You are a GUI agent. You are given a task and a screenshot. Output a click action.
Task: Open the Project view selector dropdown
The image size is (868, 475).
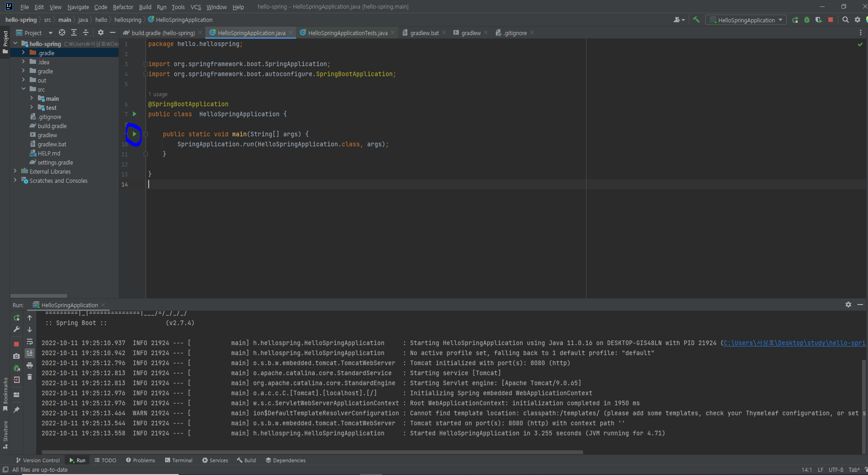(34, 33)
